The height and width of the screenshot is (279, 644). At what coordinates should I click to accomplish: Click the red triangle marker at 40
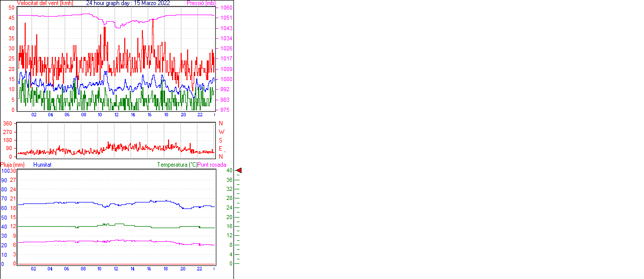click(x=239, y=171)
